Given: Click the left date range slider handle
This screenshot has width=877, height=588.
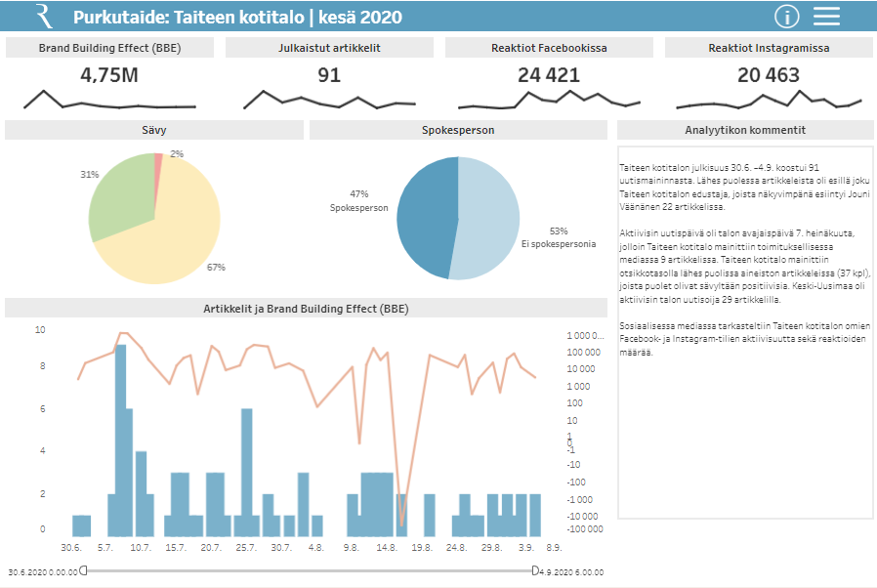Looking at the screenshot, I should coord(84,569).
